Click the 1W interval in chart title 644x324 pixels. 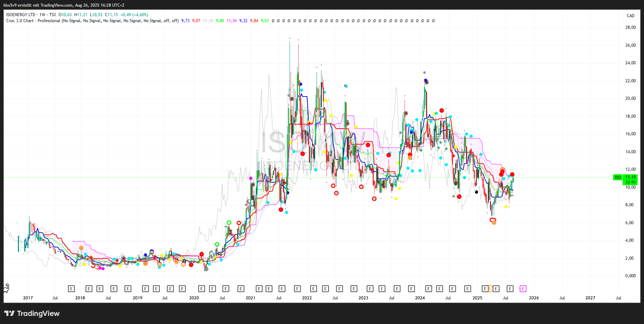coord(42,15)
